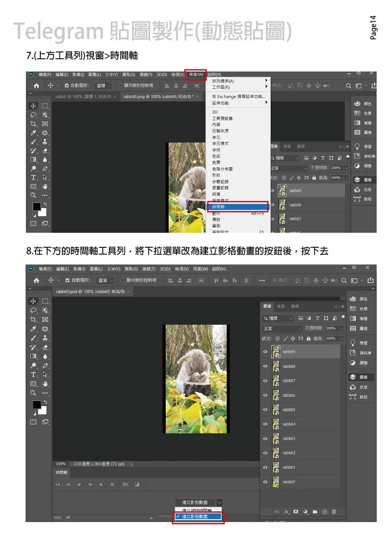
Task: Select the Rectangular Marquee tool in the upper screenshot
Action: click(x=45, y=105)
